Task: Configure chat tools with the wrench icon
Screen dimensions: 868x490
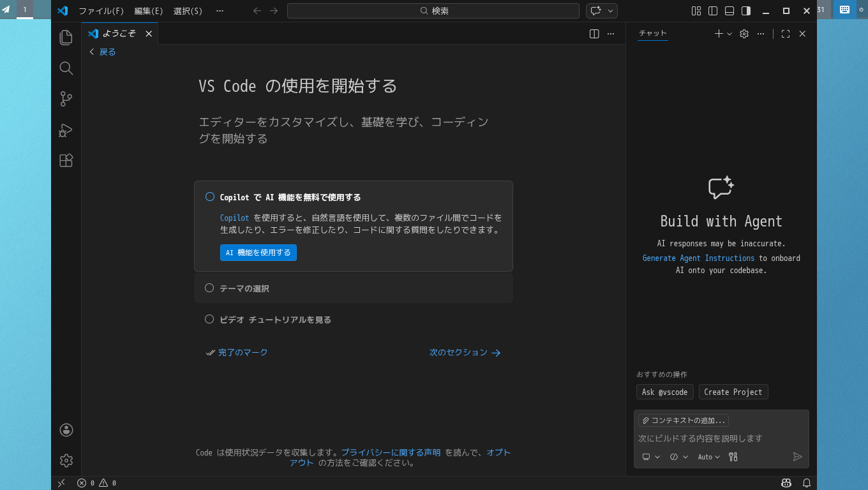Action: (733, 457)
